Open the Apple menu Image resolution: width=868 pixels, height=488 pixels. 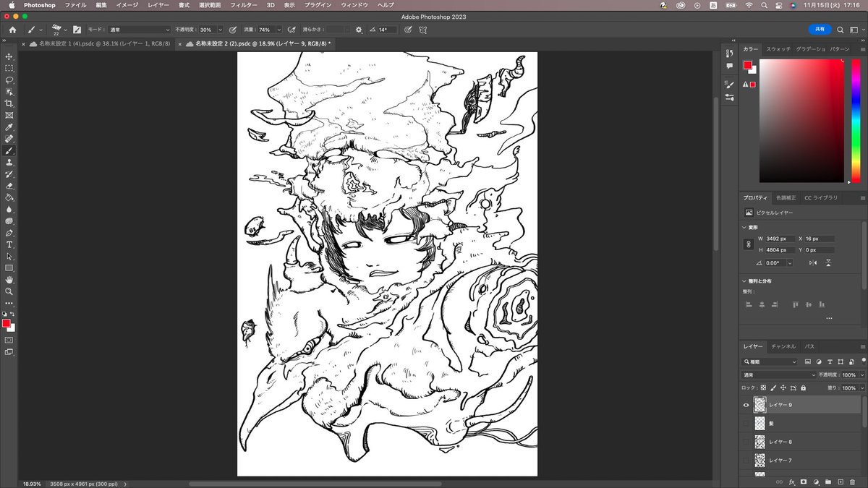coord(12,5)
